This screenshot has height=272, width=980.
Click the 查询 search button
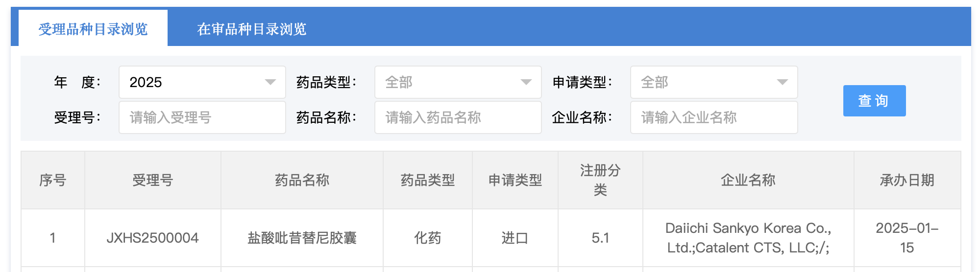[874, 101]
